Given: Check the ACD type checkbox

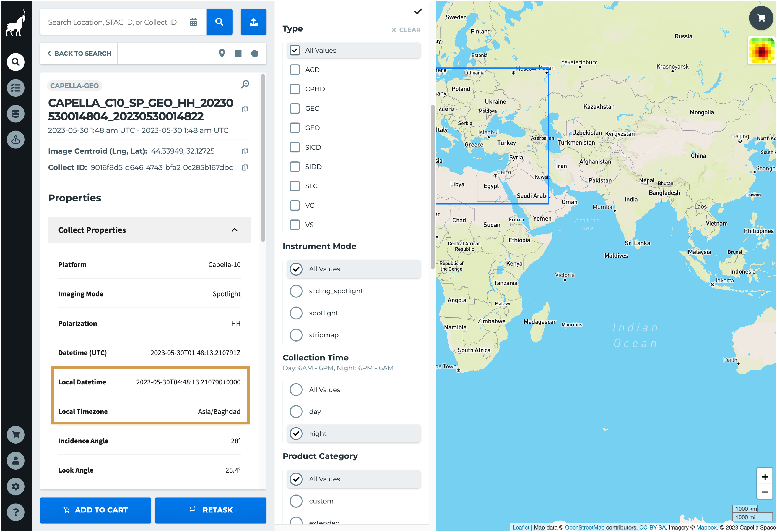Looking at the screenshot, I should tap(295, 70).
